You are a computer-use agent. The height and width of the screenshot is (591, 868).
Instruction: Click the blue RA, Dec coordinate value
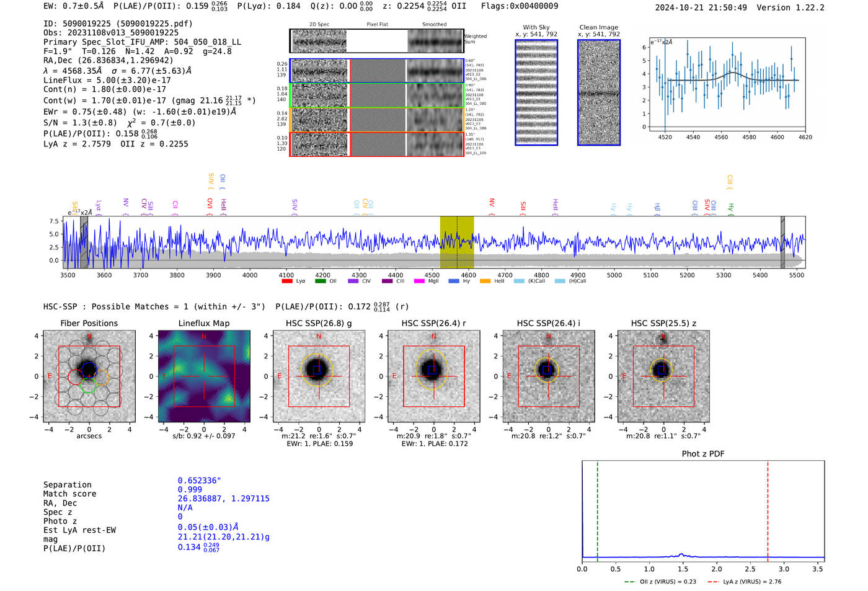pyautogui.click(x=223, y=499)
